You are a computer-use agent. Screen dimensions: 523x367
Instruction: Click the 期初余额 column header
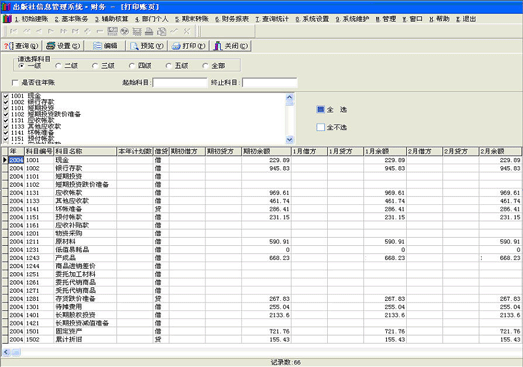[266, 151]
